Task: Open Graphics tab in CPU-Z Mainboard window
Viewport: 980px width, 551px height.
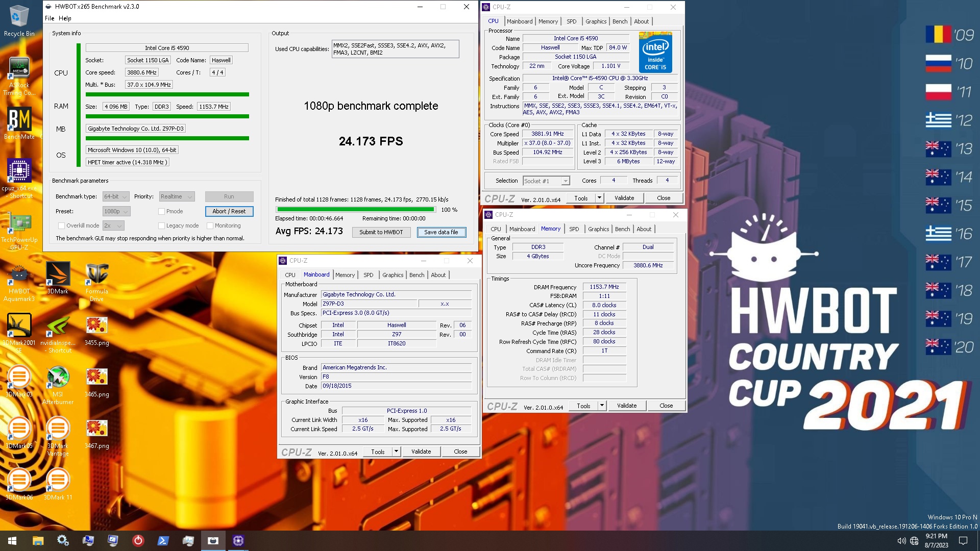Action: coord(393,275)
